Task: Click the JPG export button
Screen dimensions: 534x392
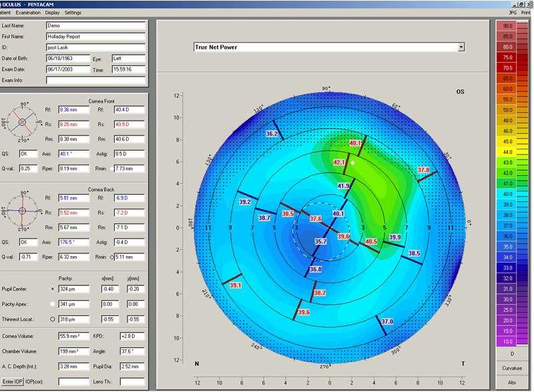Action: [513, 13]
